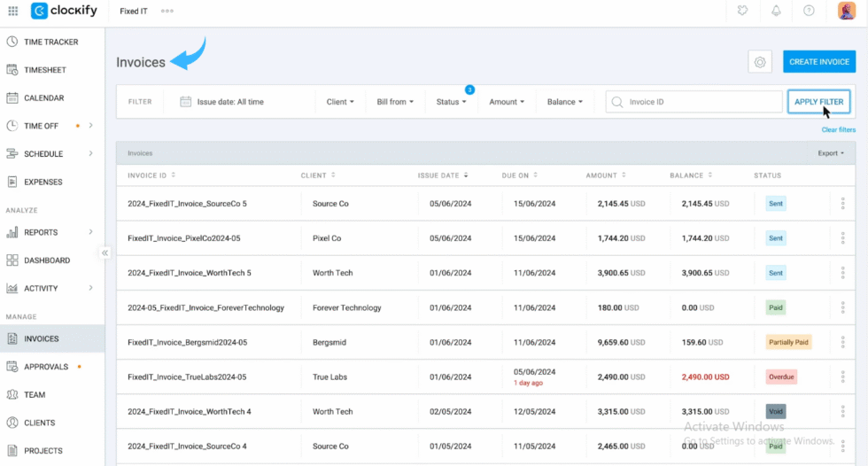Click the Clear filters link
This screenshot has width=868, height=466.
[838, 130]
